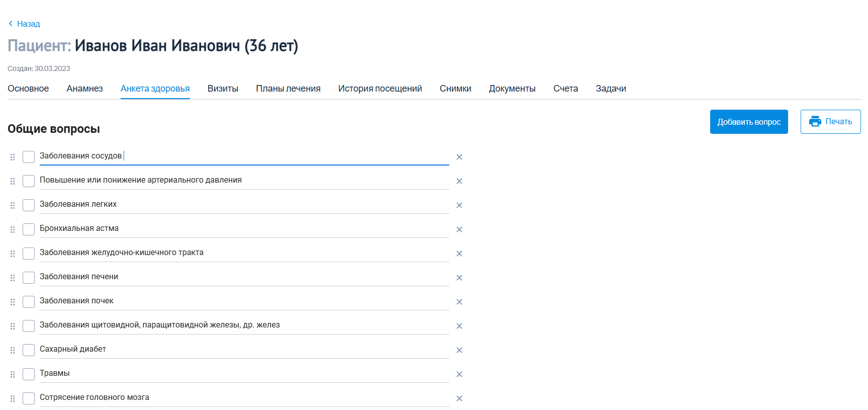Delete the 'Сотрясение головного мозга' row
868x410 pixels.
(459, 398)
